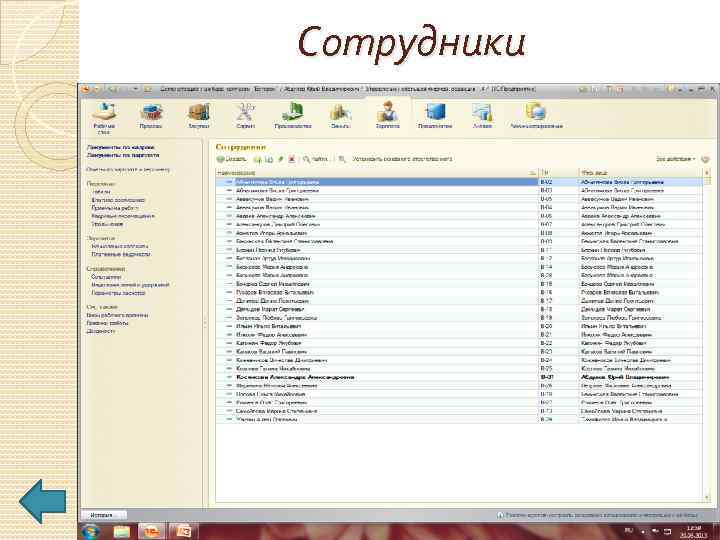The image size is (720, 540).
Task: Click the 1C main menu button in title bar
Action: pos(86,89)
